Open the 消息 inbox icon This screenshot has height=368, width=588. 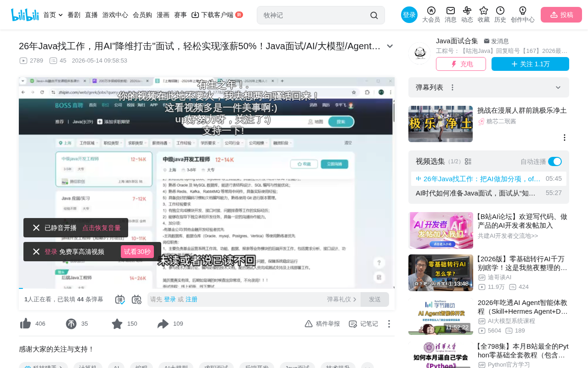click(x=451, y=15)
